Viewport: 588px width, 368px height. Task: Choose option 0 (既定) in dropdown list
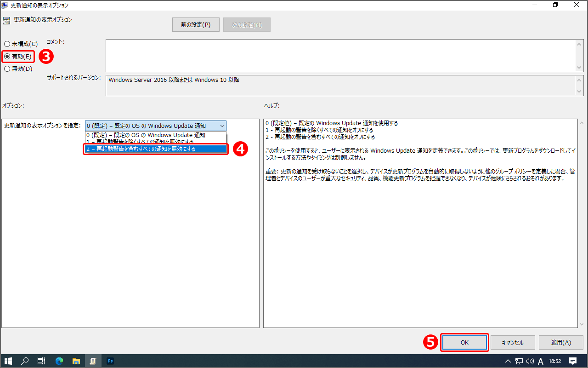click(x=155, y=135)
